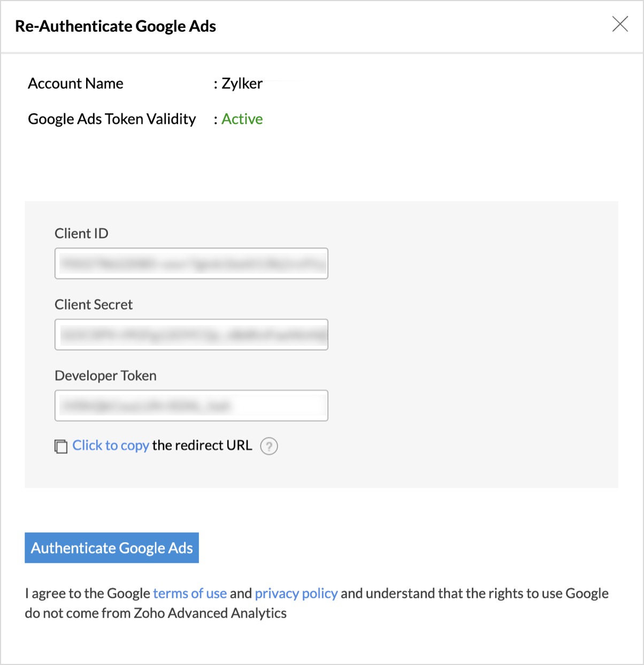This screenshot has height=665, width=644.
Task: Focus the Client ID input field
Action: pyautogui.click(x=191, y=264)
